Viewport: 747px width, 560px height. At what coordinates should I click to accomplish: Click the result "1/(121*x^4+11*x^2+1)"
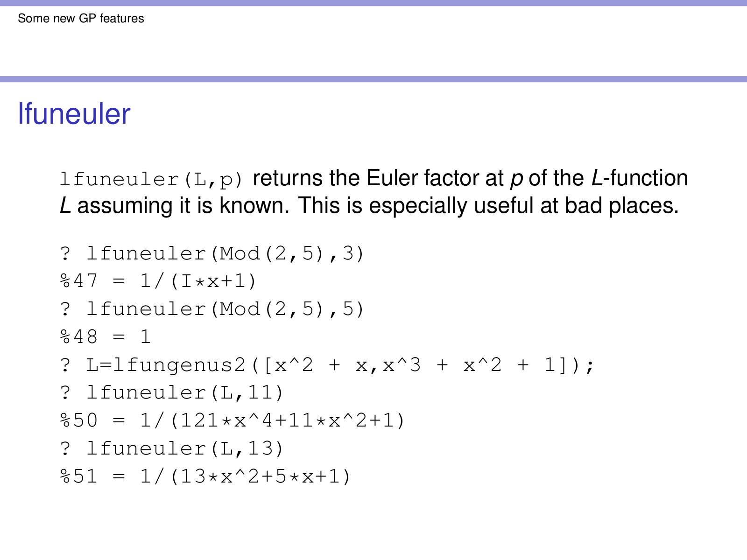pos(272,421)
